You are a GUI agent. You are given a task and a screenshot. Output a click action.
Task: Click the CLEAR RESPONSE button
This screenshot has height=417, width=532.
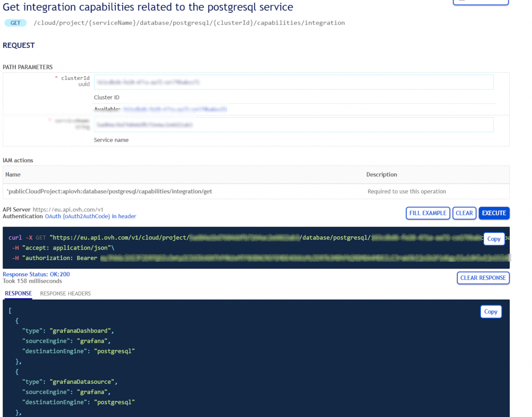(x=483, y=278)
